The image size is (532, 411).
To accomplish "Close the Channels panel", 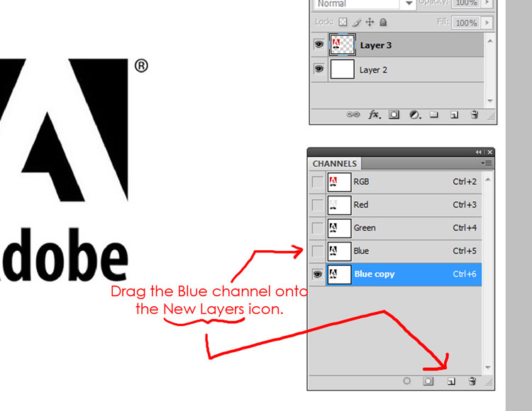I will coord(490,152).
